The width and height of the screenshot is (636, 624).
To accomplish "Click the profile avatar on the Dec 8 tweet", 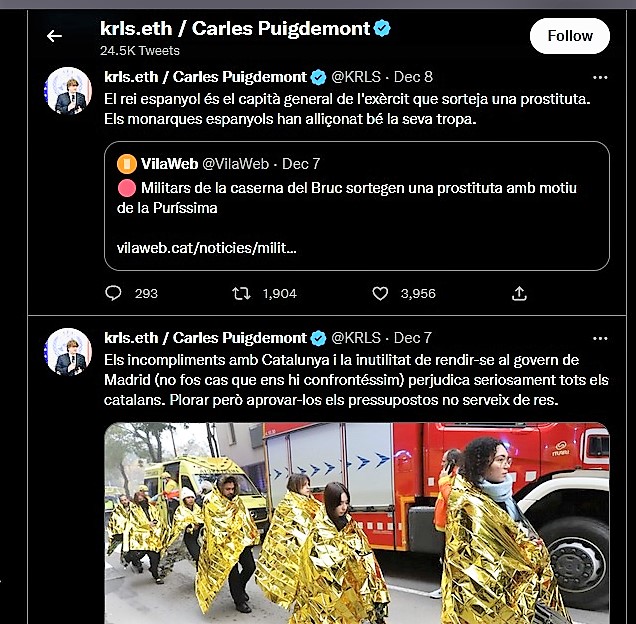I will 68,91.
